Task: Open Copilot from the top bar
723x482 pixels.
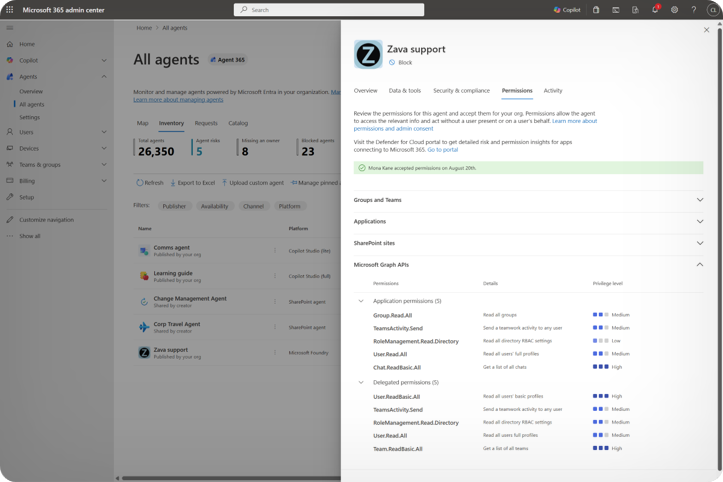Action: pyautogui.click(x=566, y=9)
